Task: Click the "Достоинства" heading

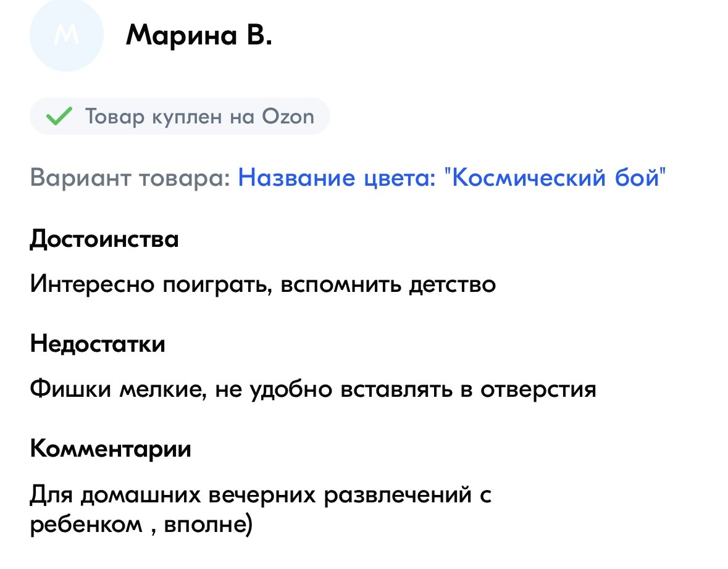Action: point(104,239)
